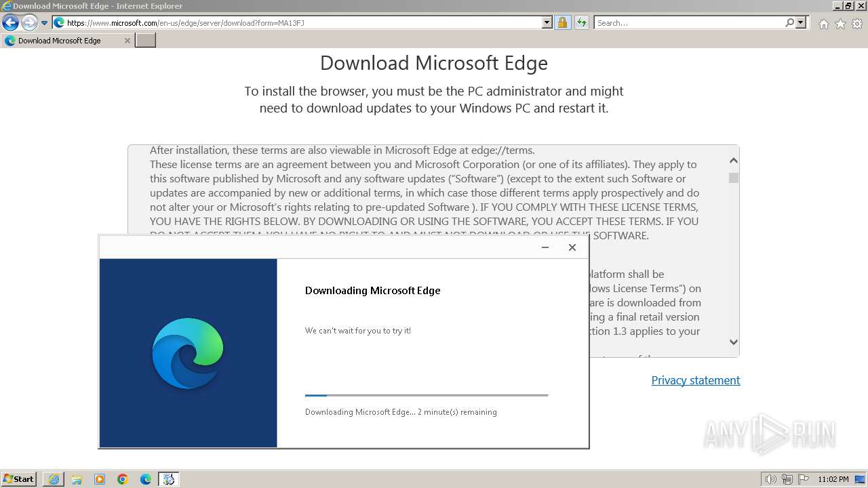This screenshot has width=868, height=488.
Task: Open File Explorer from taskbar
Action: (x=77, y=479)
